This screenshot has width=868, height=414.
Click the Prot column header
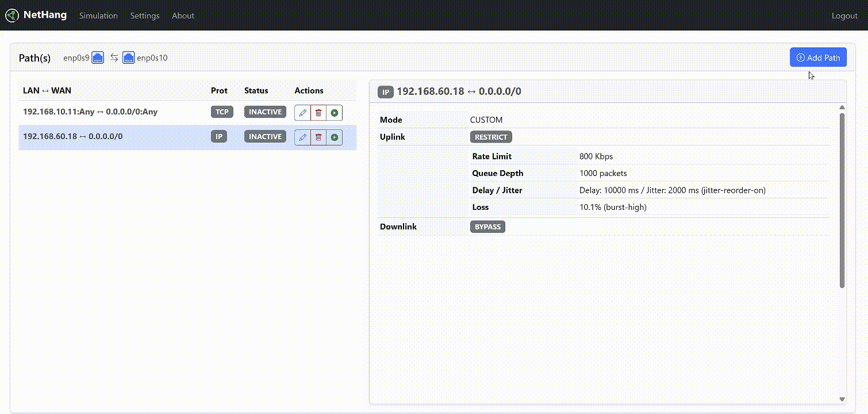tap(219, 91)
